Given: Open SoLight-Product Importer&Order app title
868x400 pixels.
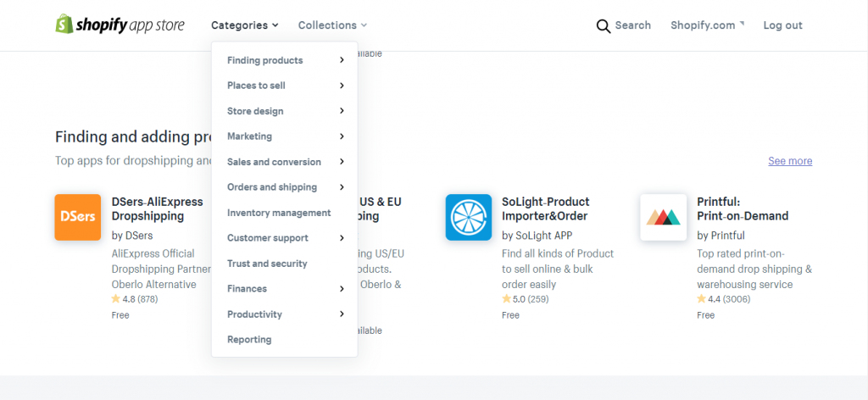Looking at the screenshot, I should pyautogui.click(x=546, y=208).
